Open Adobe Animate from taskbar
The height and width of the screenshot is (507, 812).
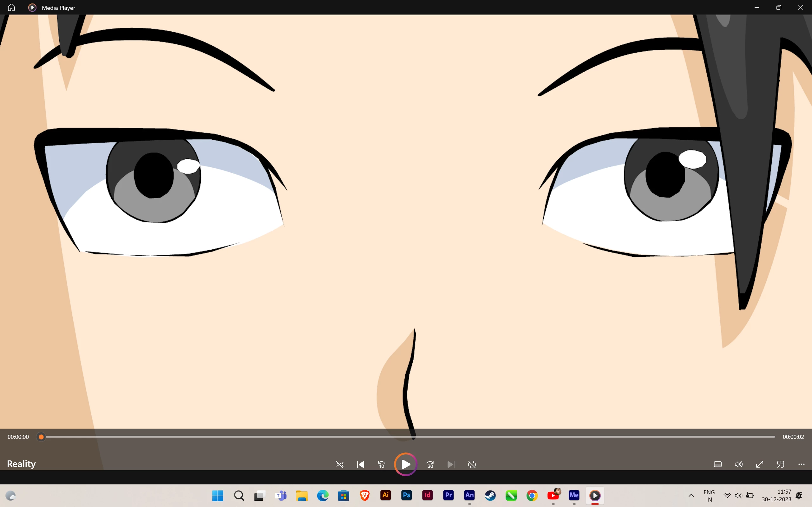point(469,495)
